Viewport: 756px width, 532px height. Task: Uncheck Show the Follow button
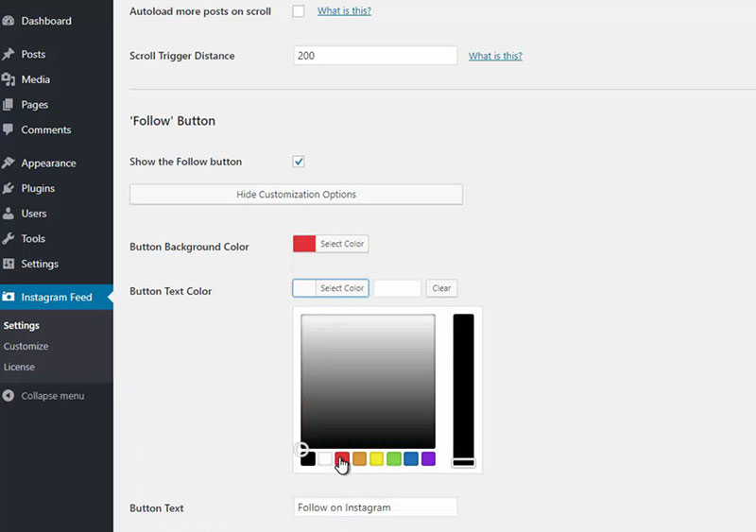pos(299,161)
